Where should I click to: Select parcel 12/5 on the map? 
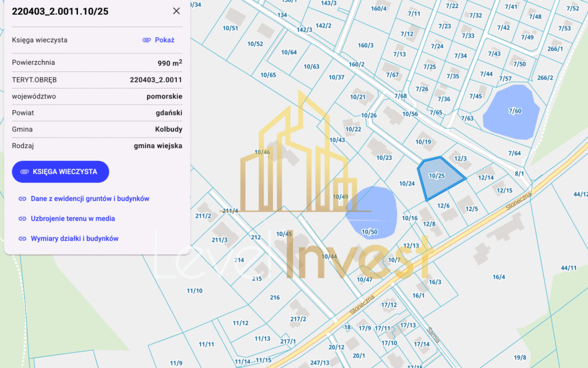coord(471,209)
